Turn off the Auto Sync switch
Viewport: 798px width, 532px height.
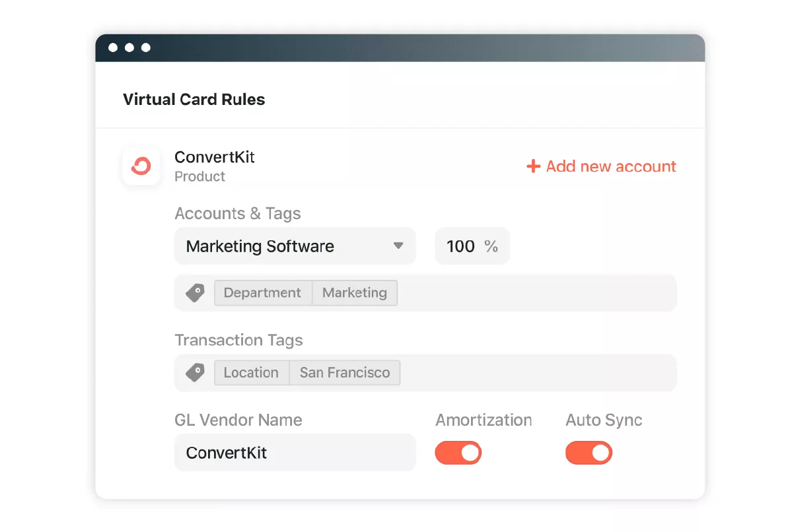[x=589, y=453]
